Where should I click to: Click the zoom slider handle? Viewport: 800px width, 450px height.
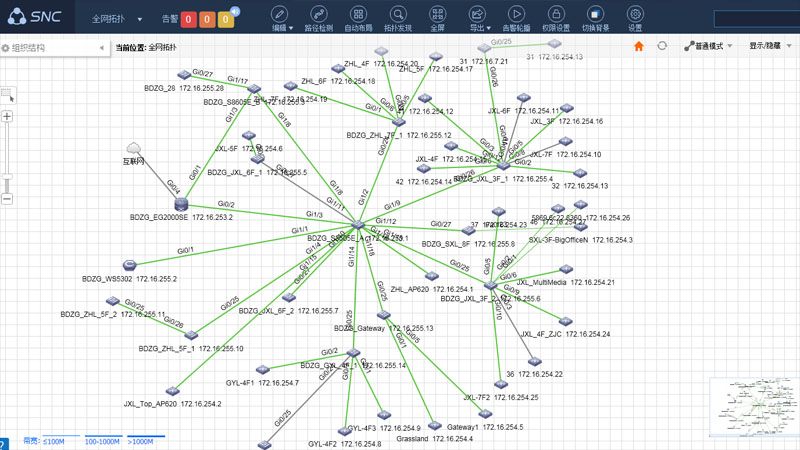pyautogui.click(x=7, y=178)
